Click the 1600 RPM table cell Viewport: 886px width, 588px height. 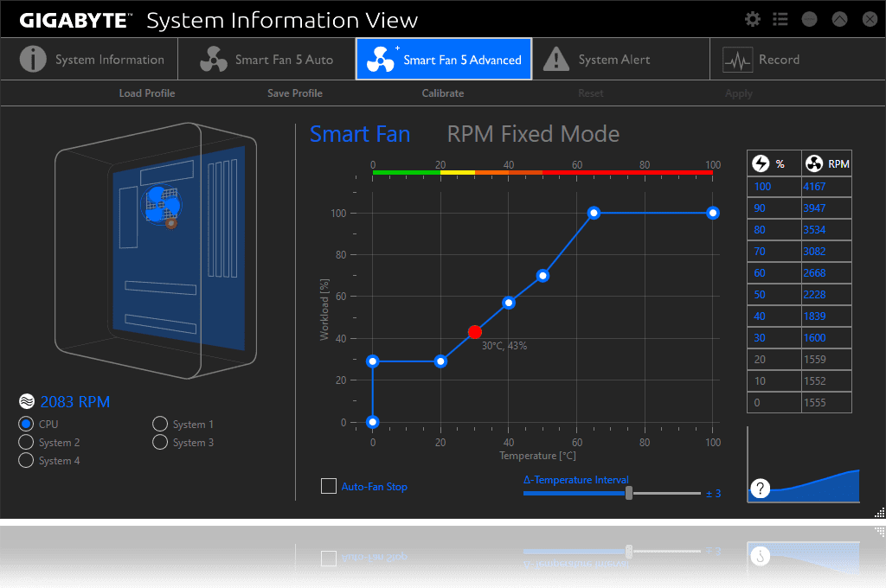pos(826,338)
